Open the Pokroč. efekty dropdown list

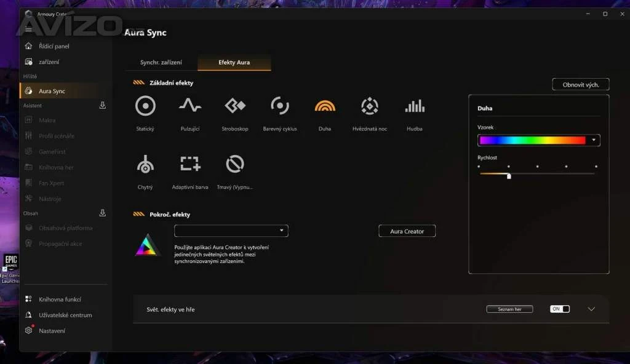(x=231, y=231)
